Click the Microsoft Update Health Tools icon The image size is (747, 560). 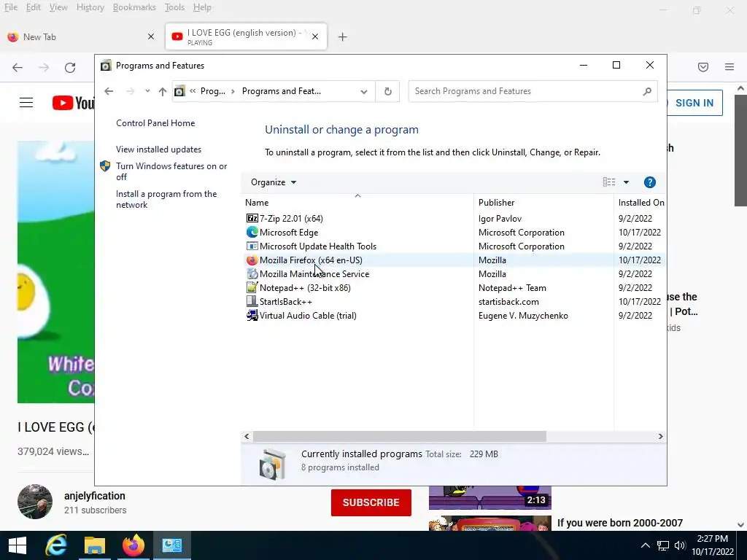click(252, 246)
